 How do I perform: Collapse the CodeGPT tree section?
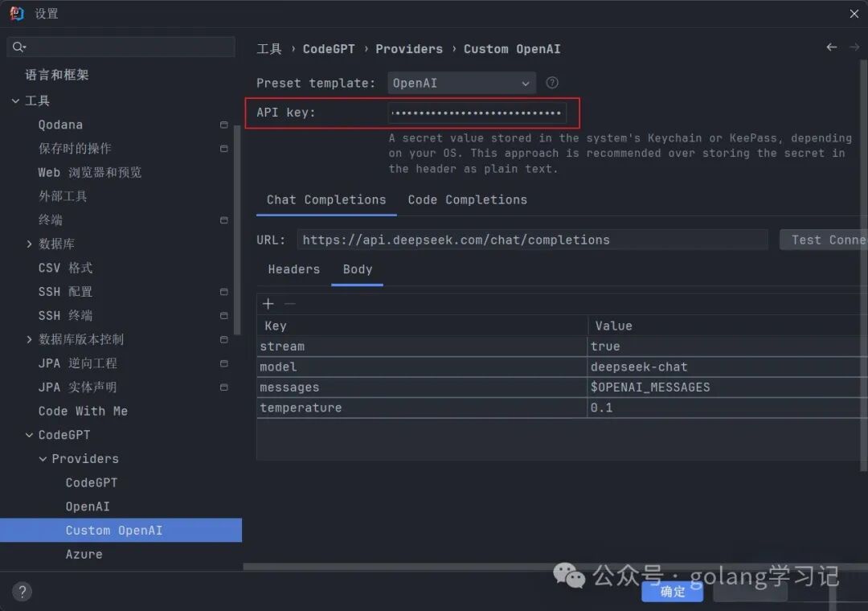[30, 435]
